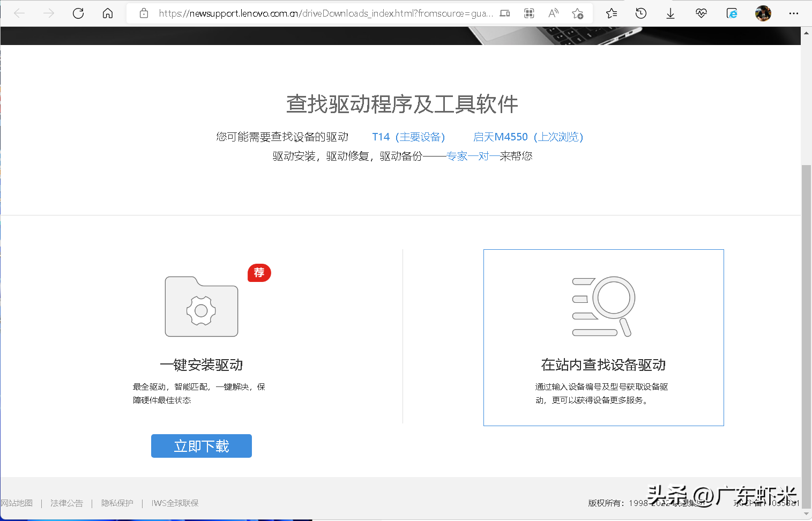This screenshot has height=521, width=812.
Task: Open browser Settings and more menu
Action: coord(794,13)
